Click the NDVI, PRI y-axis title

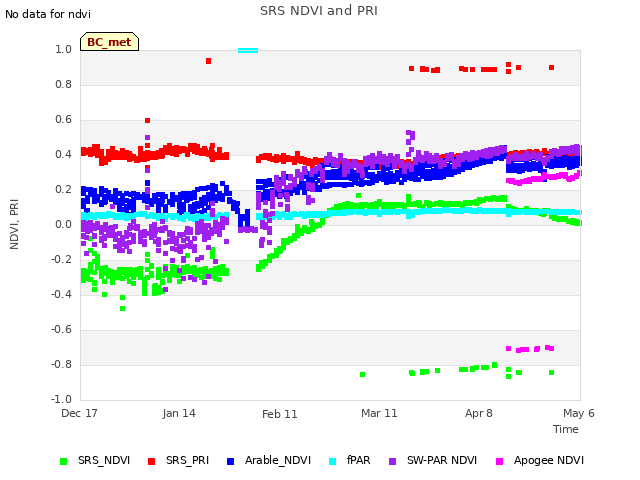tap(14, 224)
